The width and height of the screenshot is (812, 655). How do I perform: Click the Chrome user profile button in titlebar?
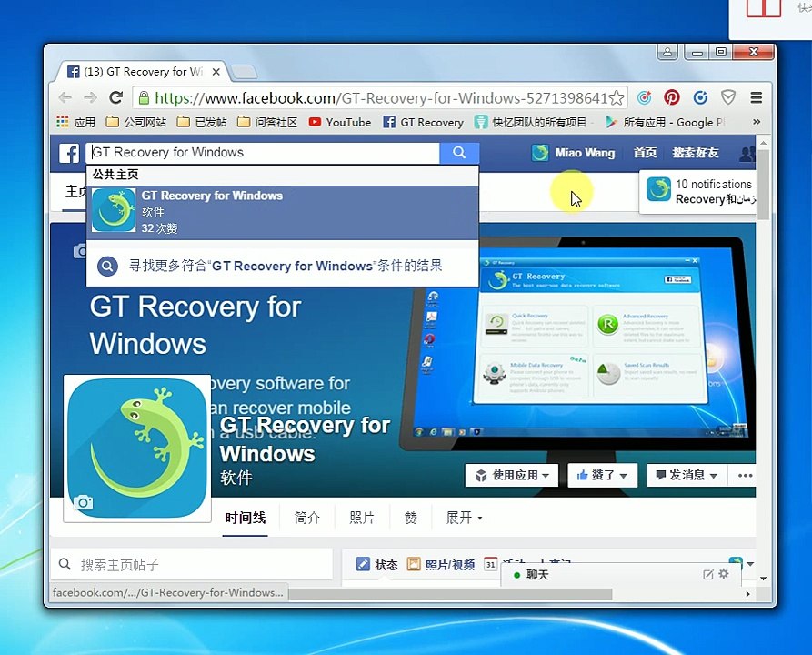click(x=667, y=52)
